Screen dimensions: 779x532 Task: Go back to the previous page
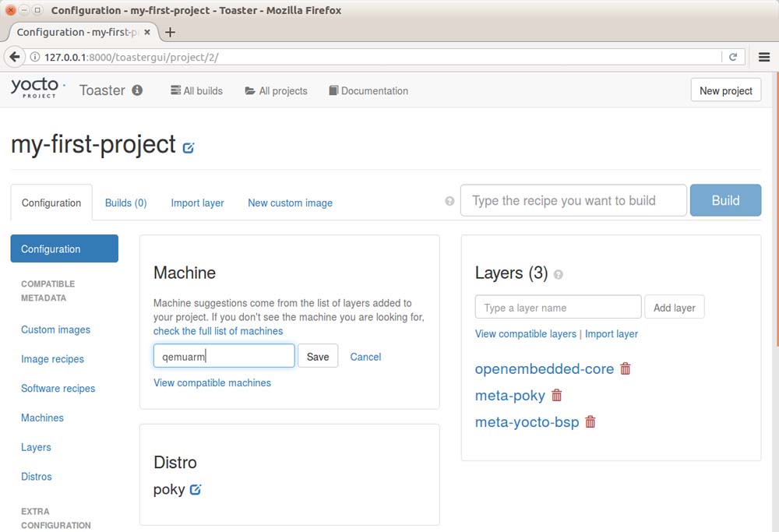pyautogui.click(x=15, y=57)
